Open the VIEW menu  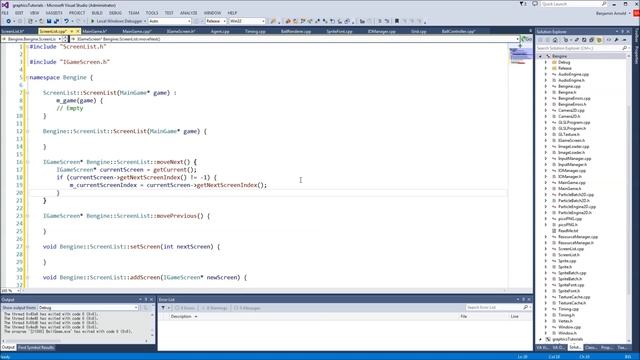point(35,13)
